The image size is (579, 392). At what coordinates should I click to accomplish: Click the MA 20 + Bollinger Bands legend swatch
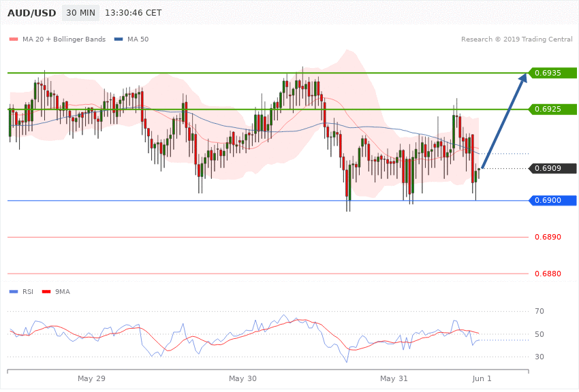tap(14, 39)
